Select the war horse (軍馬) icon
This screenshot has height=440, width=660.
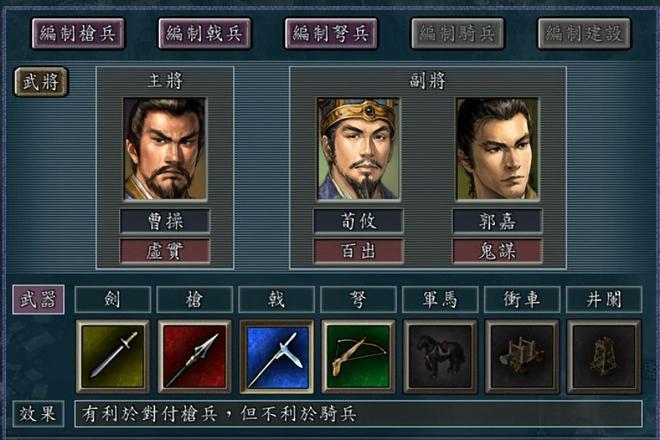[x=440, y=356]
